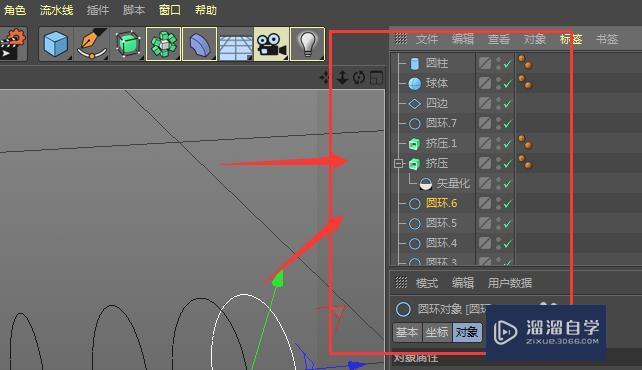642x370 pixels.
Task: Select the 挤压 object
Action: pos(437,163)
